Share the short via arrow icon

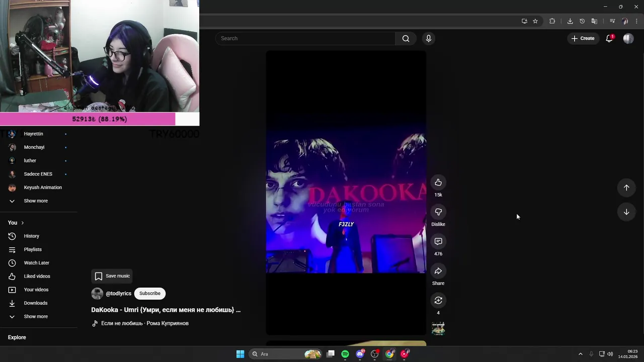(x=438, y=271)
